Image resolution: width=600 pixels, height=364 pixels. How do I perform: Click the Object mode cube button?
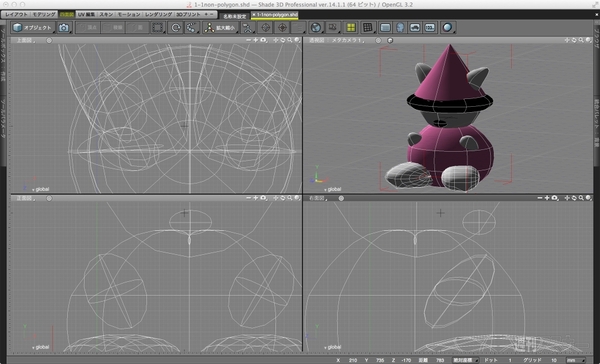33,28
